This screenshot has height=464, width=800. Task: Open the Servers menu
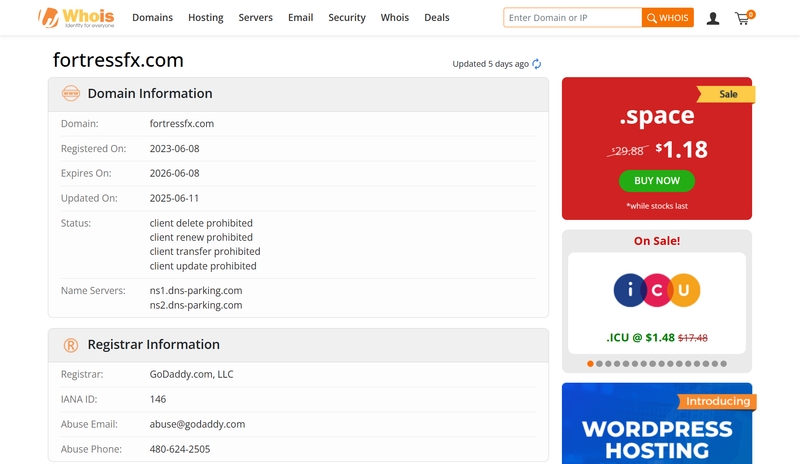pyautogui.click(x=256, y=17)
